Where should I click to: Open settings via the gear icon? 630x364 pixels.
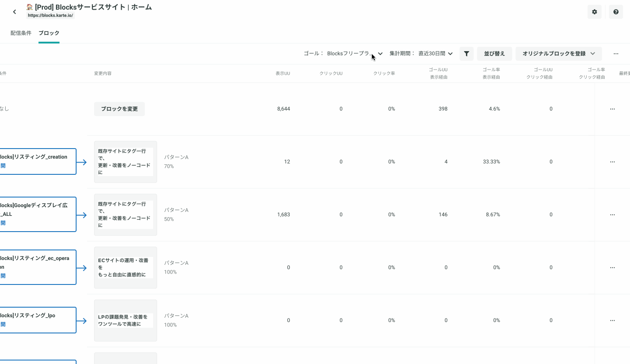coord(595,12)
